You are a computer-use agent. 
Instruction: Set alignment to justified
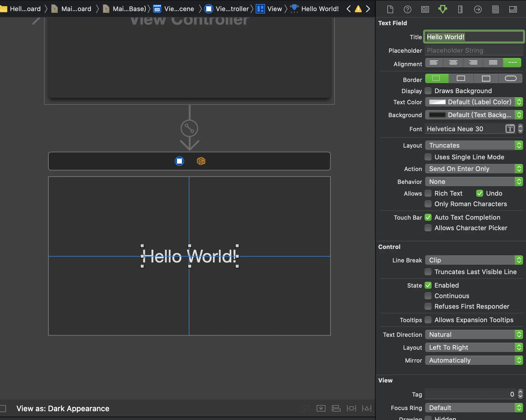tap(493, 63)
